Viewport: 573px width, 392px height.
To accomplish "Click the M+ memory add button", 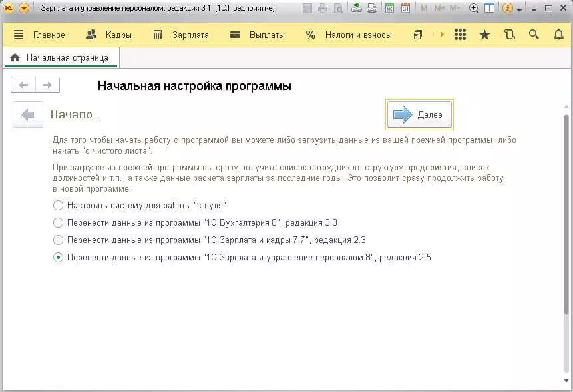I will [x=439, y=8].
